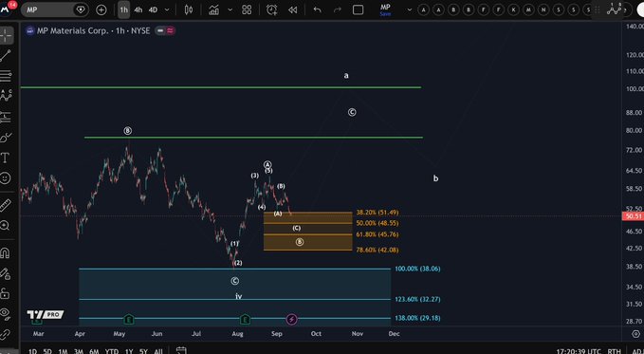
Task: Select the brush drawing tool
Action: [6, 139]
